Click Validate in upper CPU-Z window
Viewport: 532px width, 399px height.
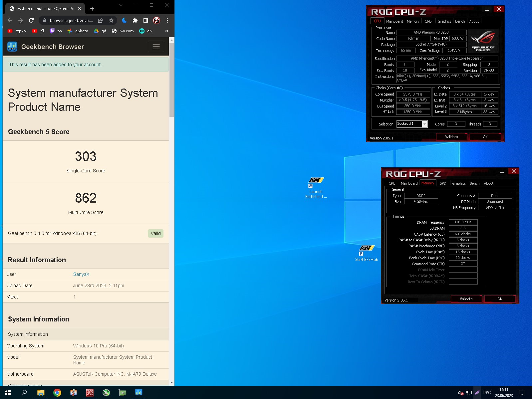[451, 137]
